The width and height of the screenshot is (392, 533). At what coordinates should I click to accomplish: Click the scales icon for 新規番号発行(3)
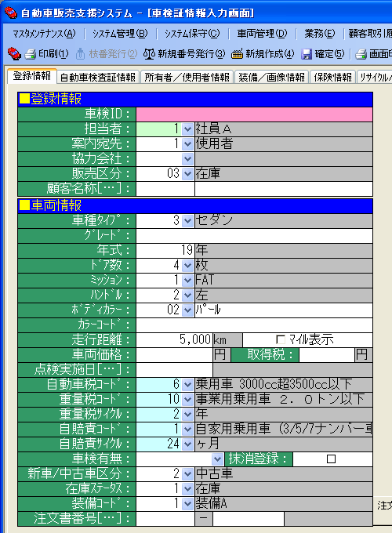pyautogui.click(x=149, y=54)
